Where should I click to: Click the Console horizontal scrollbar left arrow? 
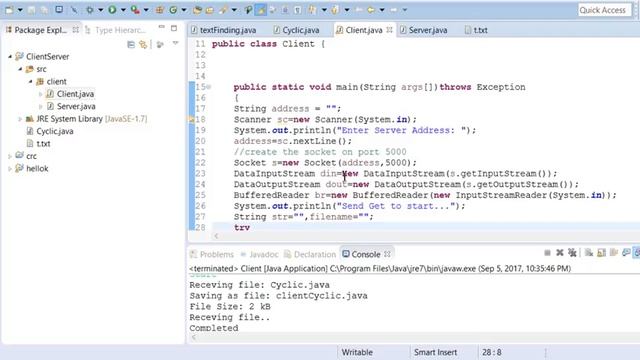[194, 338]
